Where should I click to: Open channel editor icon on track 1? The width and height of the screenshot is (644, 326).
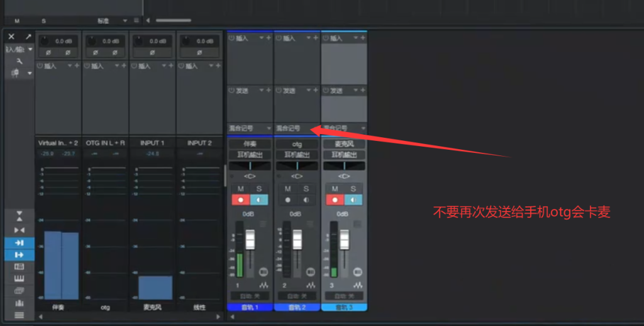tap(264, 272)
